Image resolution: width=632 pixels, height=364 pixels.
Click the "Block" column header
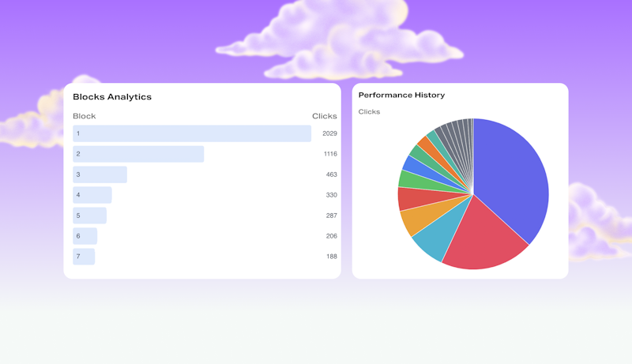point(85,116)
